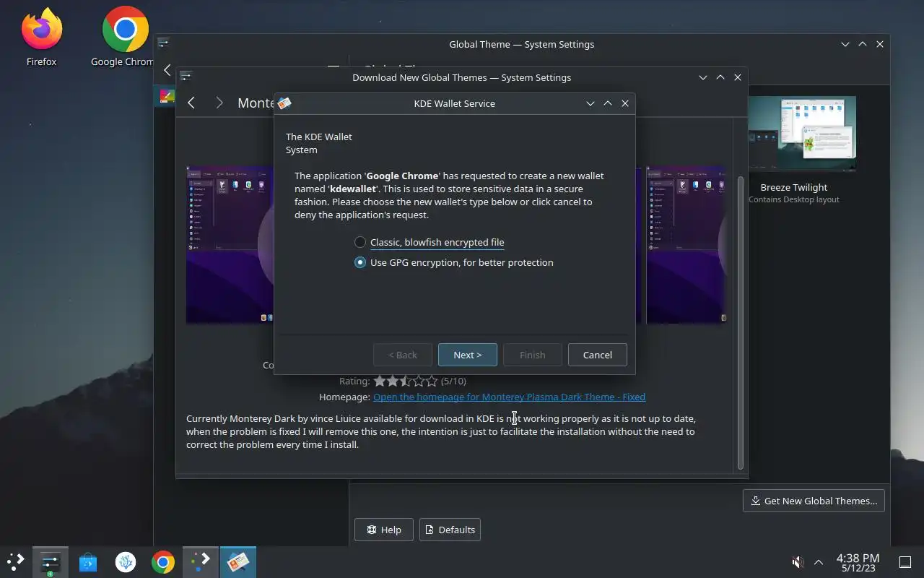Go back in Download New Global Themes window
924x578 pixels.
(191, 103)
